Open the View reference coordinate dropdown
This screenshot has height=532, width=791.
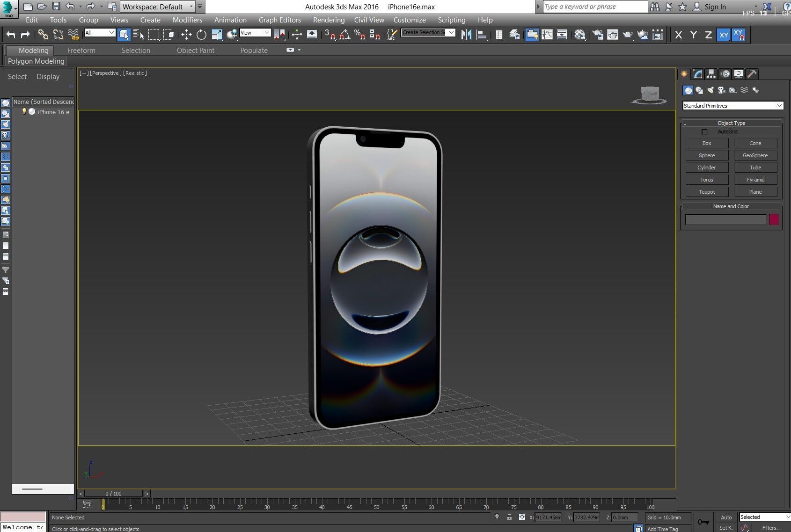[x=255, y=32]
